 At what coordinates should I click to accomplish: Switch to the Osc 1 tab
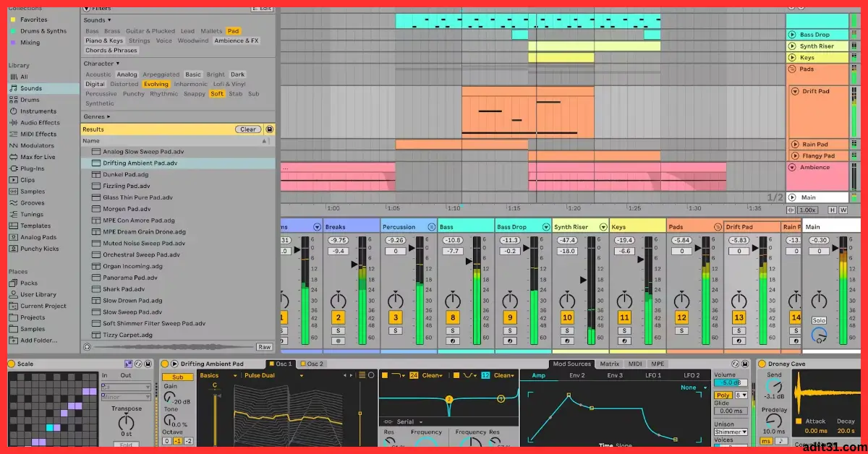point(281,364)
